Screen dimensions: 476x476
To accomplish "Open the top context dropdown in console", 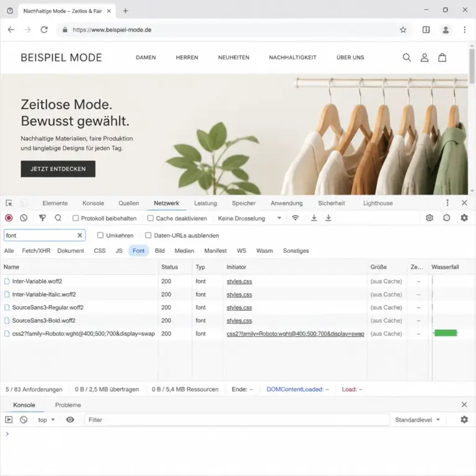I will tap(46, 420).
